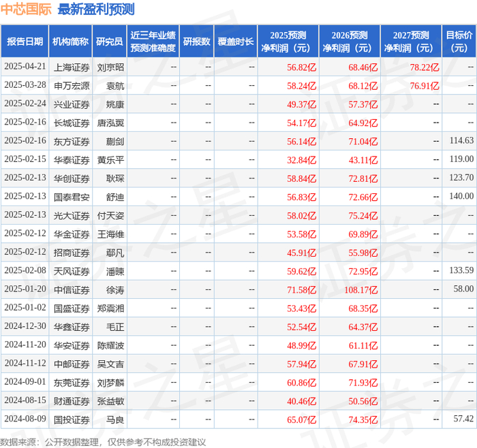Select the 目标价 column header
The height and width of the screenshot is (448, 477).
(x=459, y=42)
